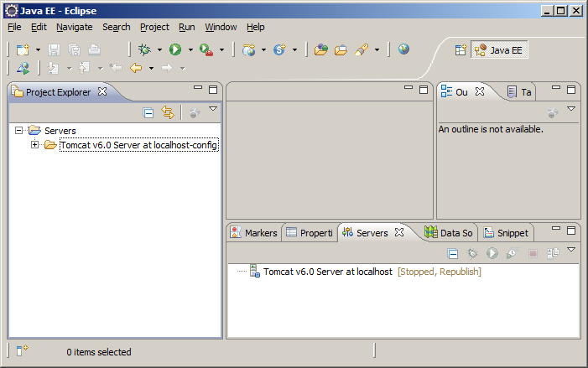The height and width of the screenshot is (368, 588).
Task: Select the Project Explorer tab
Action: pos(58,92)
